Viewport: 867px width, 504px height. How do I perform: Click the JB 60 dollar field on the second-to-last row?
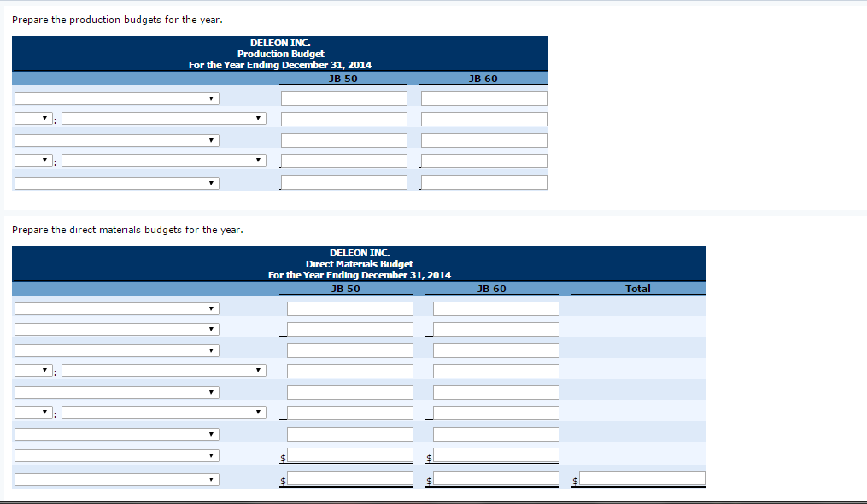point(495,454)
